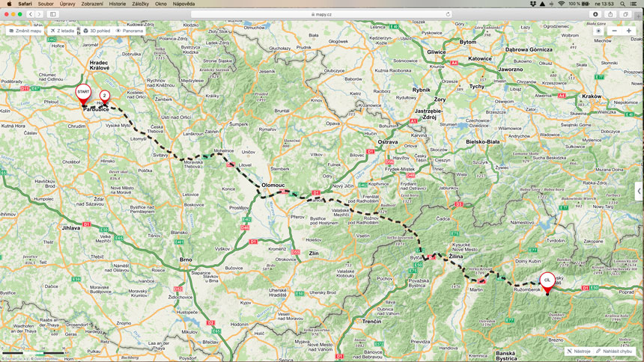Toggle Safari sidebar view
Viewport: 644px width, 362px height.
click(52, 13)
